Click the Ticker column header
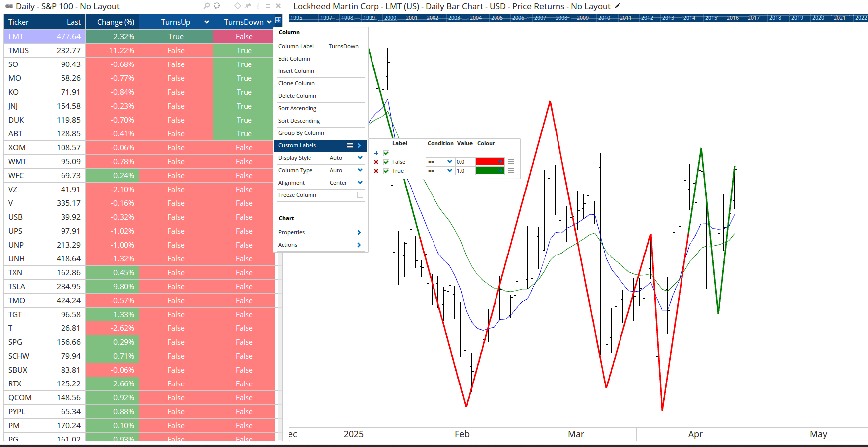 23,22
